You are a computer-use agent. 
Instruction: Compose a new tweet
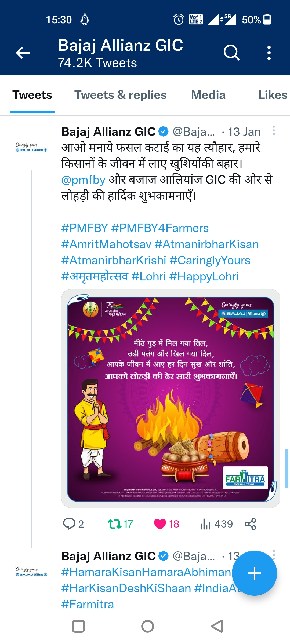tap(254, 573)
